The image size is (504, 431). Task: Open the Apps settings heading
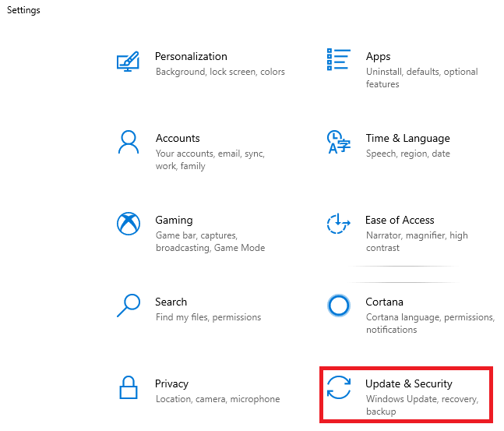(x=378, y=57)
